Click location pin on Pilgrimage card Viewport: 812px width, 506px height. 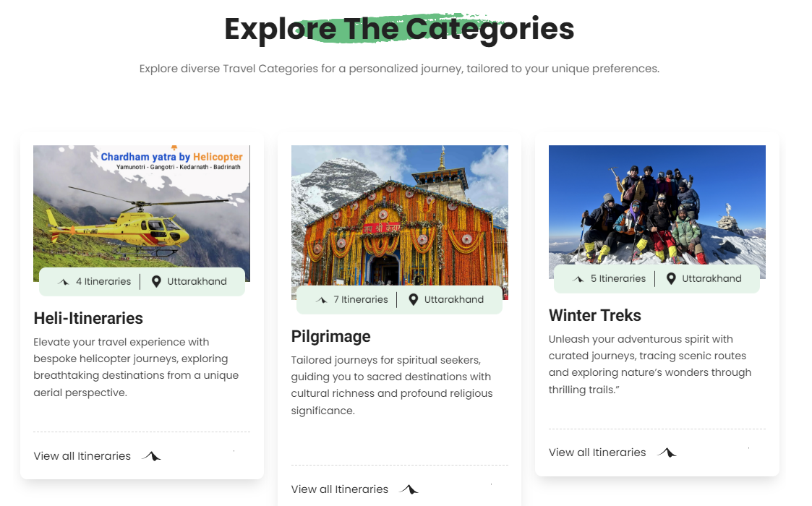pos(414,299)
